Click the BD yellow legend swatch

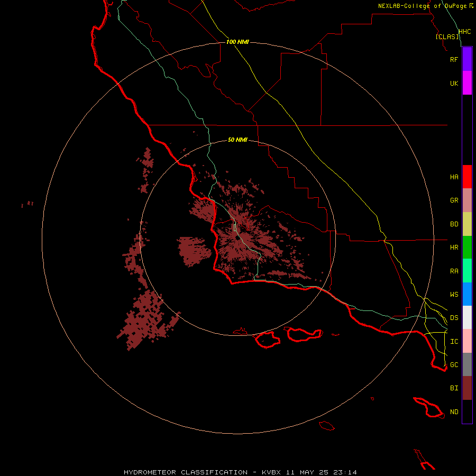(467, 224)
